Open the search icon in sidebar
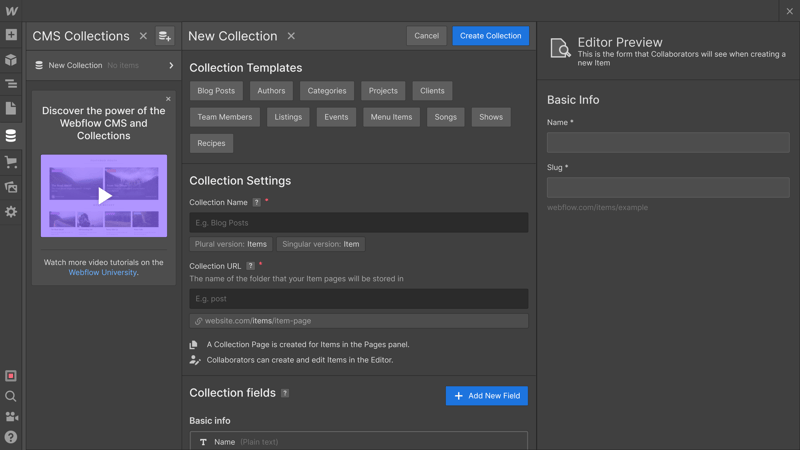The width and height of the screenshot is (800, 450). pos(11,396)
